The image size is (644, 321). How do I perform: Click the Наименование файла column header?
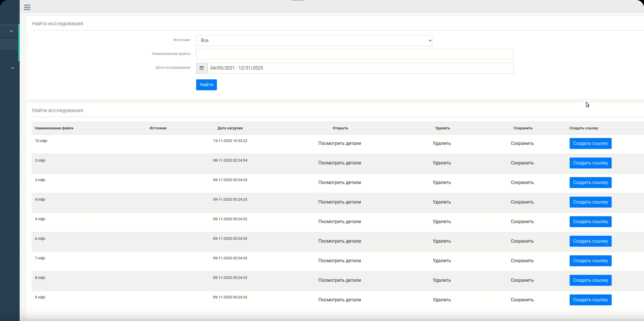point(54,128)
